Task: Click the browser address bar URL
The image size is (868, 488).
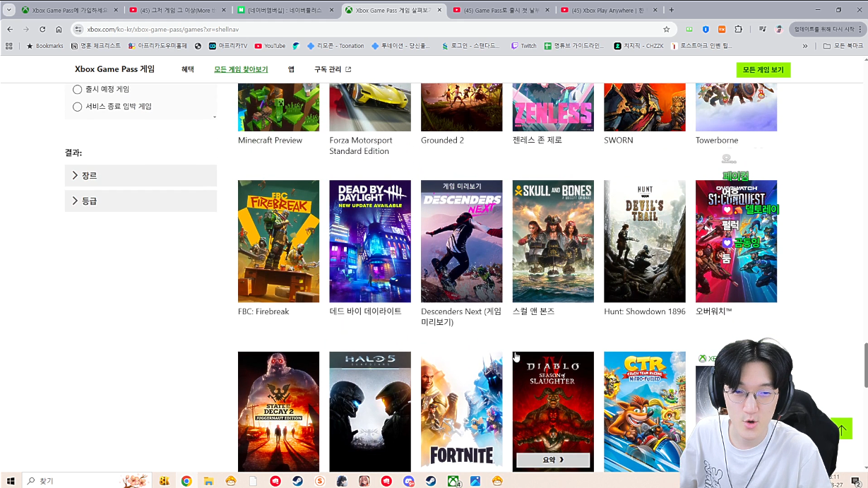Action: click(163, 30)
